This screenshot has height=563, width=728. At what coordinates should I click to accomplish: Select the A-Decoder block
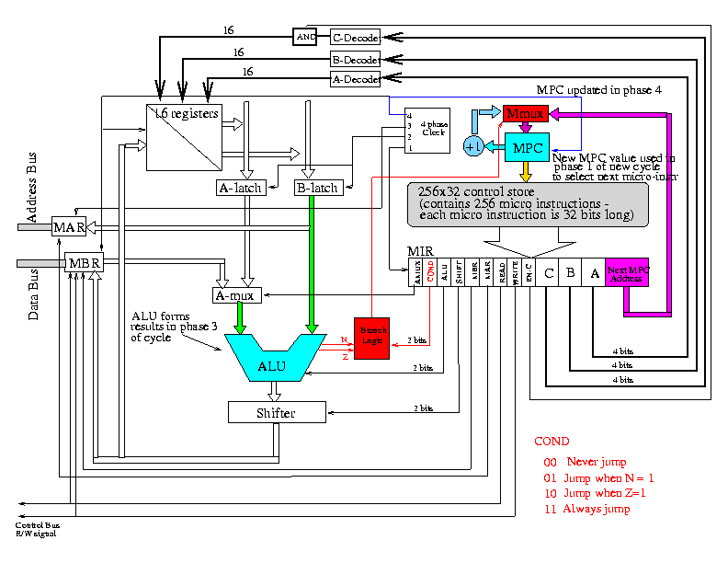[355, 79]
